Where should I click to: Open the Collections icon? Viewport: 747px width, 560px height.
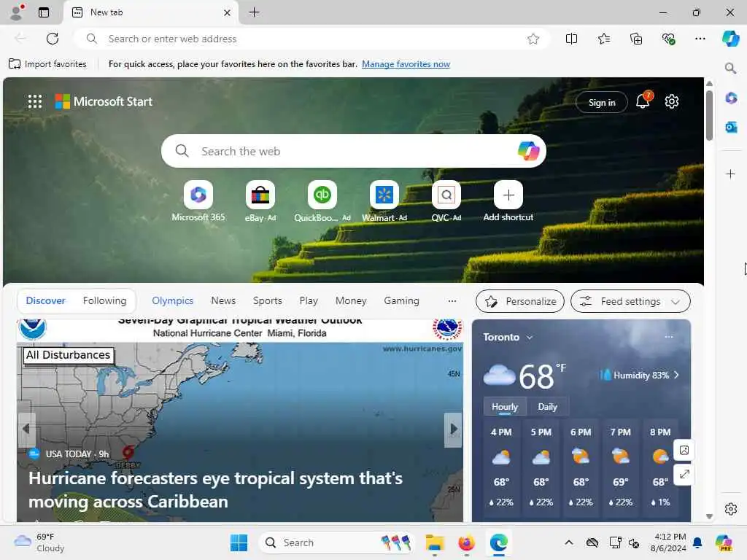click(x=636, y=39)
